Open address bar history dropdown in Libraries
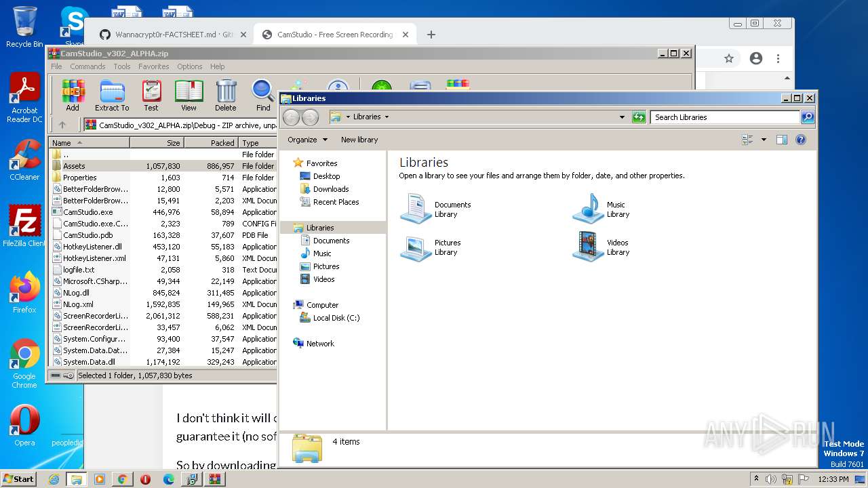This screenshot has height=488, width=868. click(x=622, y=117)
